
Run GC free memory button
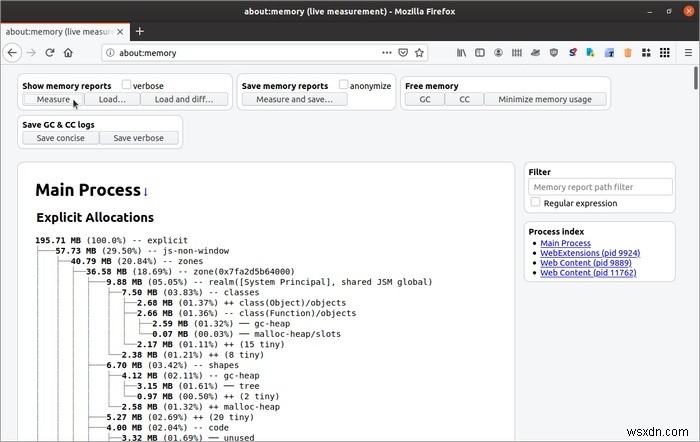pyautogui.click(x=425, y=99)
